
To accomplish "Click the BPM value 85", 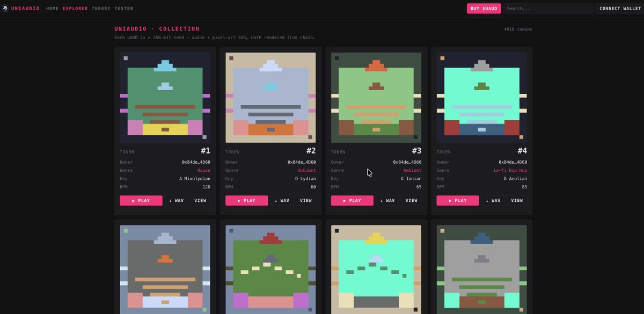I will click(524, 187).
